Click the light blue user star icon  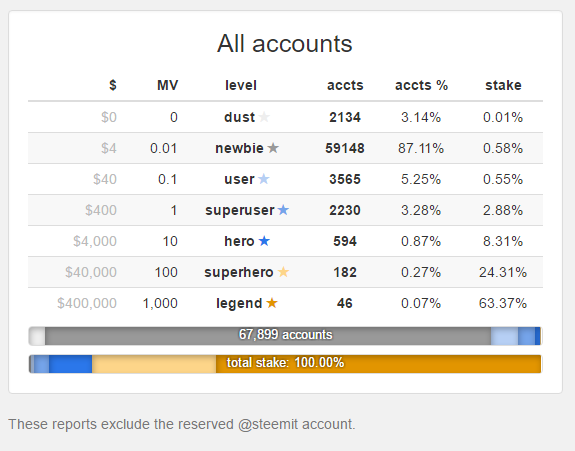point(264,179)
